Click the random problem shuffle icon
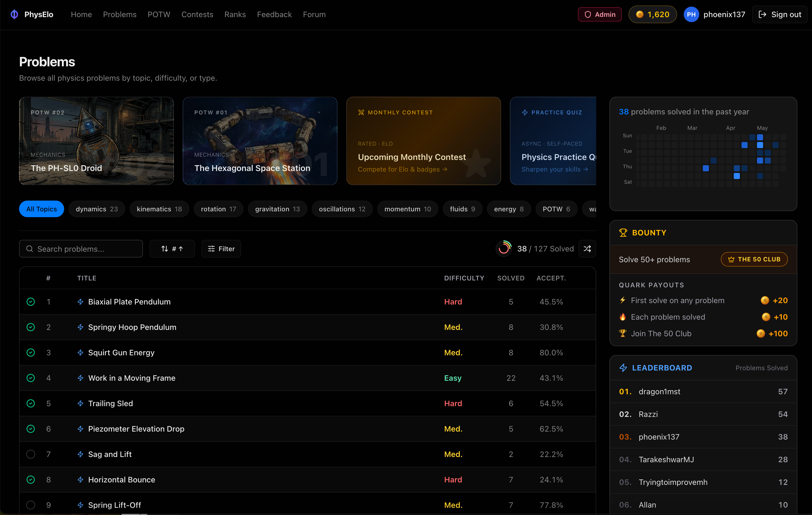812x515 pixels. click(587, 249)
